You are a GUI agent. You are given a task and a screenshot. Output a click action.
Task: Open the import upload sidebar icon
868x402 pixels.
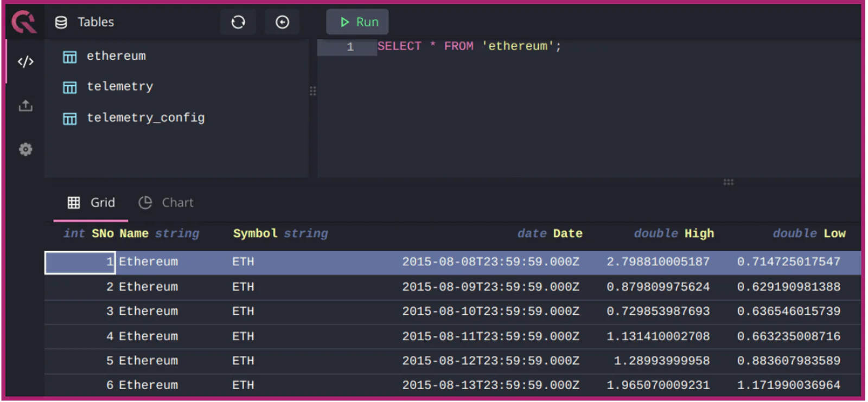[x=25, y=106]
